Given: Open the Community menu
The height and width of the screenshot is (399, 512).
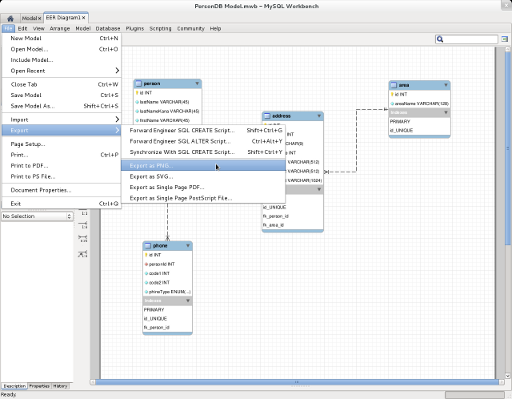Looking at the screenshot, I should click(191, 29).
